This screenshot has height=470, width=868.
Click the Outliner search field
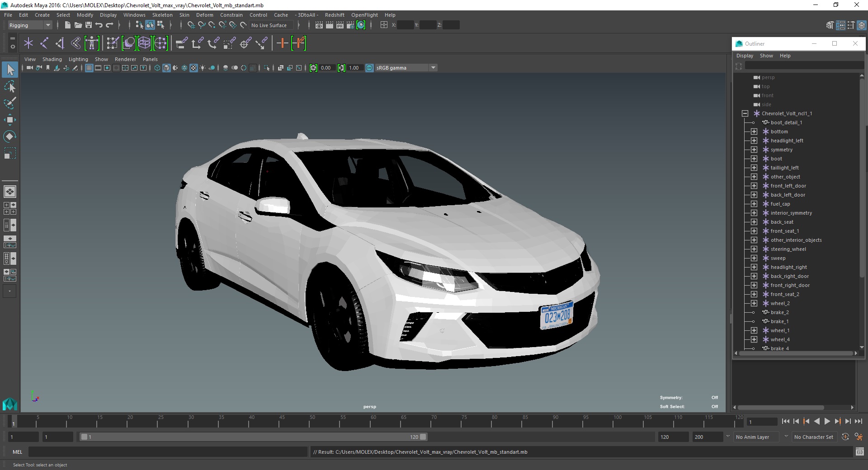[x=804, y=66]
